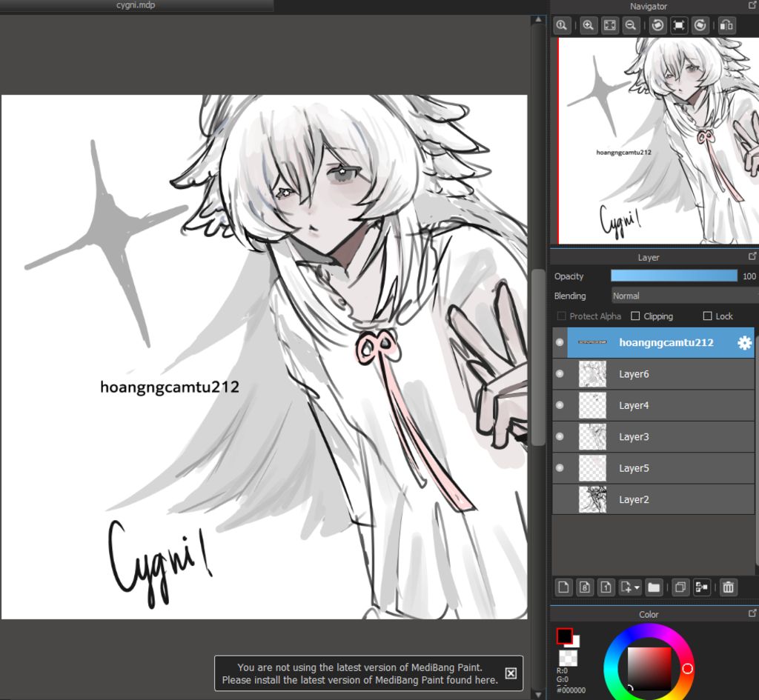The image size is (759, 700).
Task: Delete the selected layer with trash icon
Action: 728,587
